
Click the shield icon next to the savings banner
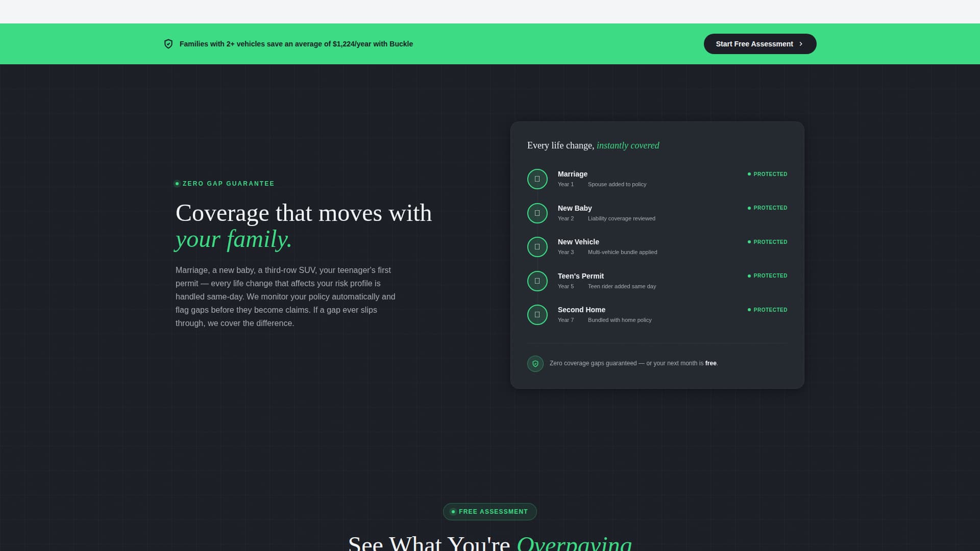pyautogui.click(x=168, y=44)
